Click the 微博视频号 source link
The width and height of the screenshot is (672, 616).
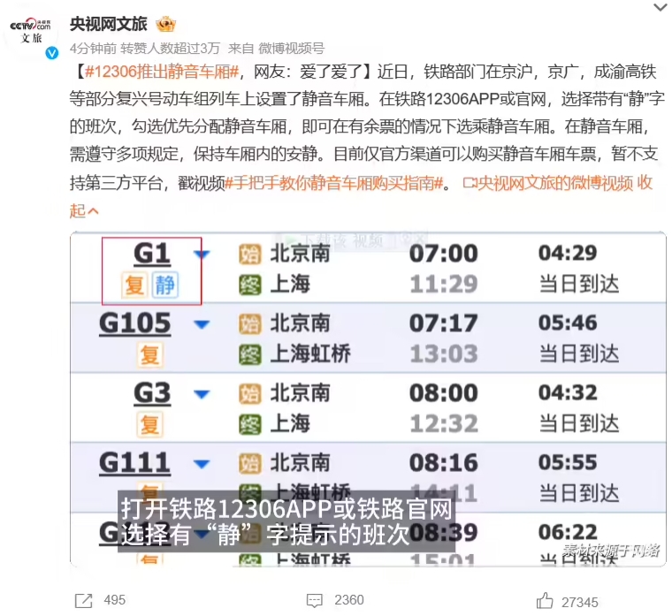click(291, 48)
